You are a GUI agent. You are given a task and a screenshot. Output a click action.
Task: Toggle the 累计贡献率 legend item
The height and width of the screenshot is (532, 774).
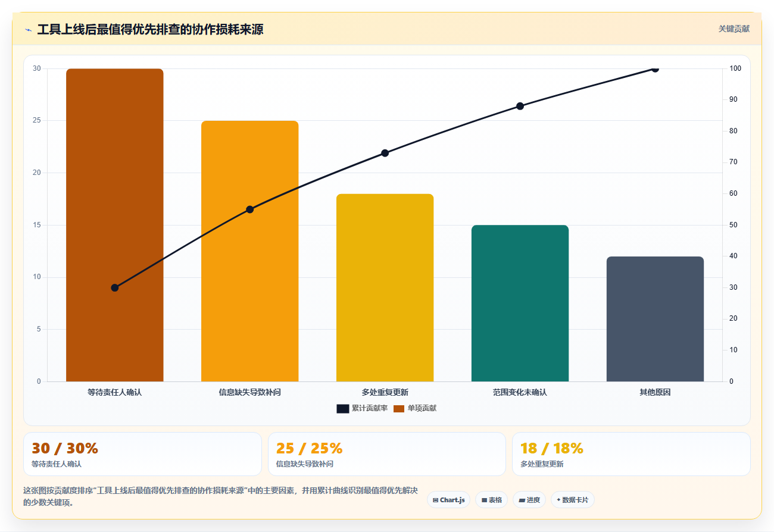[362, 408]
